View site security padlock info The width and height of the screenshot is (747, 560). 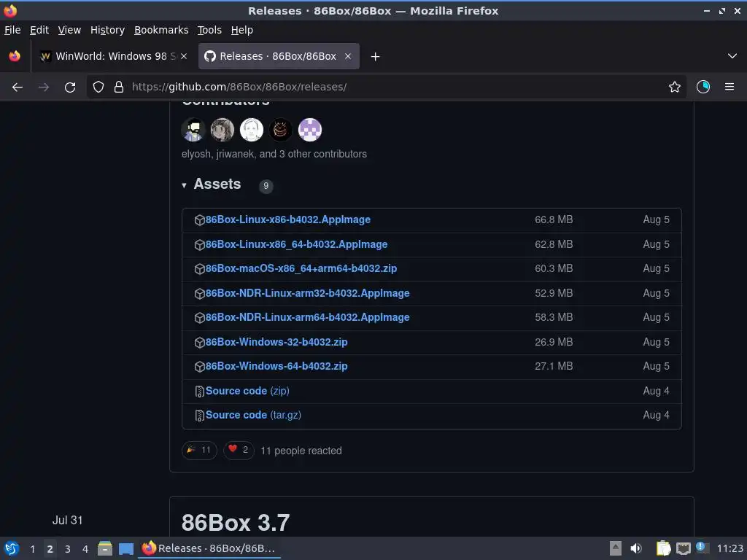[x=119, y=87]
